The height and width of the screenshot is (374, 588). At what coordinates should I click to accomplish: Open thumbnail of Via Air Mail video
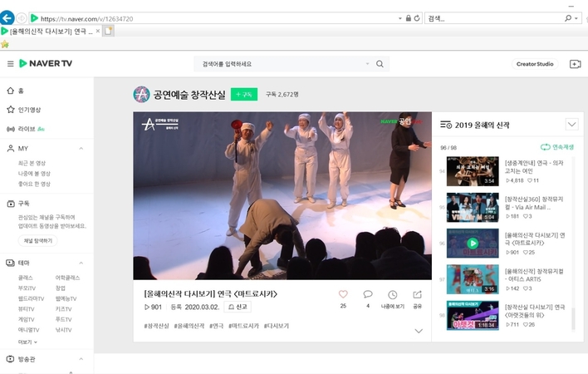[x=473, y=207]
